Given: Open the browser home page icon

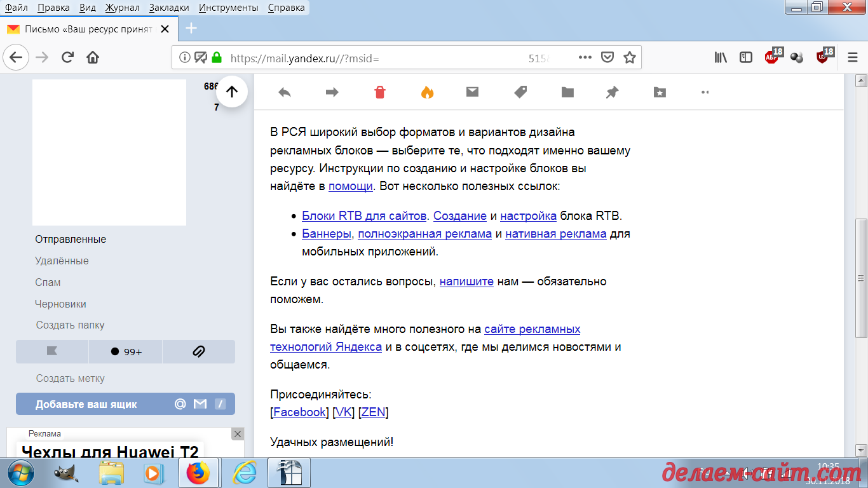Looking at the screenshot, I should tap(93, 57).
